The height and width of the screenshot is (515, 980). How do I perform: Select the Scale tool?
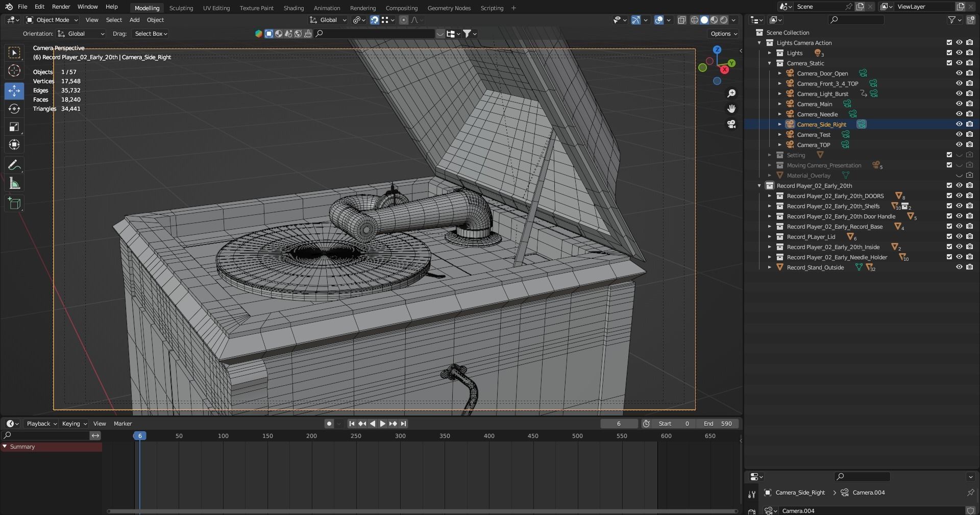[x=14, y=127]
